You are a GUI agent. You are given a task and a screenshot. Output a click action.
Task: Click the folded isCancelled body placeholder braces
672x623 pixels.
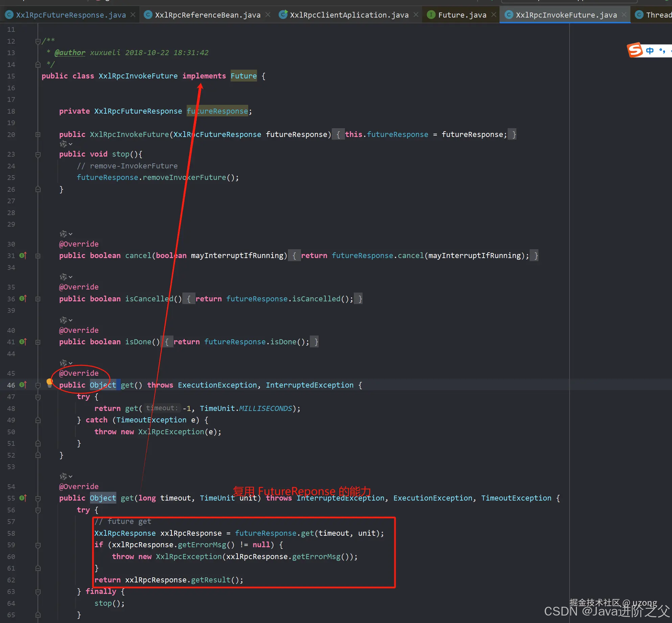[x=189, y=299]
